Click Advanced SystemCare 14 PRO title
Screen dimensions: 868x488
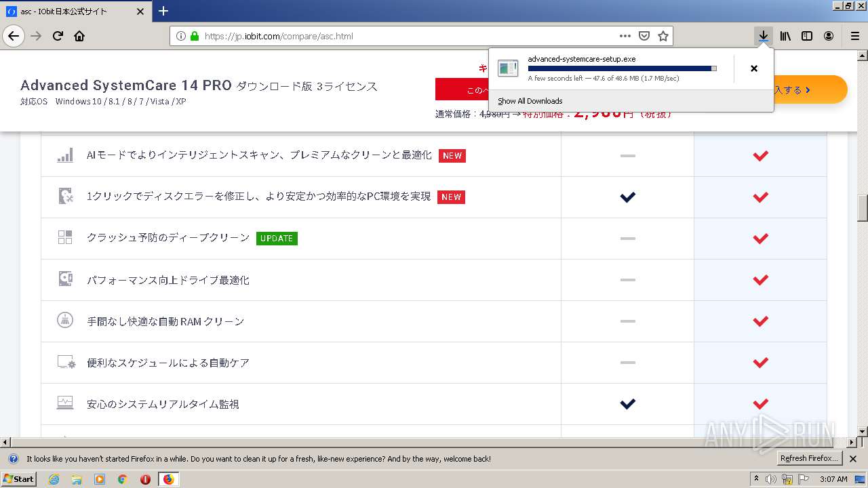click(x=126, y=85)
